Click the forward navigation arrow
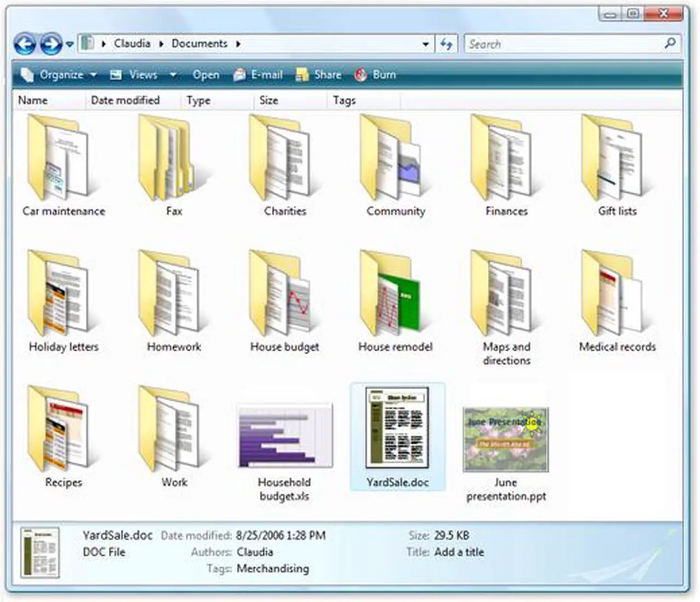The height and width of the screenshot is (602, 700). coord(50,44)
